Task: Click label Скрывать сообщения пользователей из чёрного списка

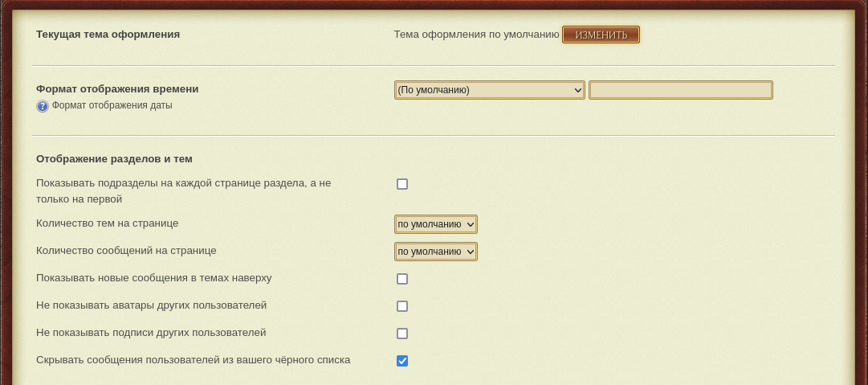Action: click(194, 359)
